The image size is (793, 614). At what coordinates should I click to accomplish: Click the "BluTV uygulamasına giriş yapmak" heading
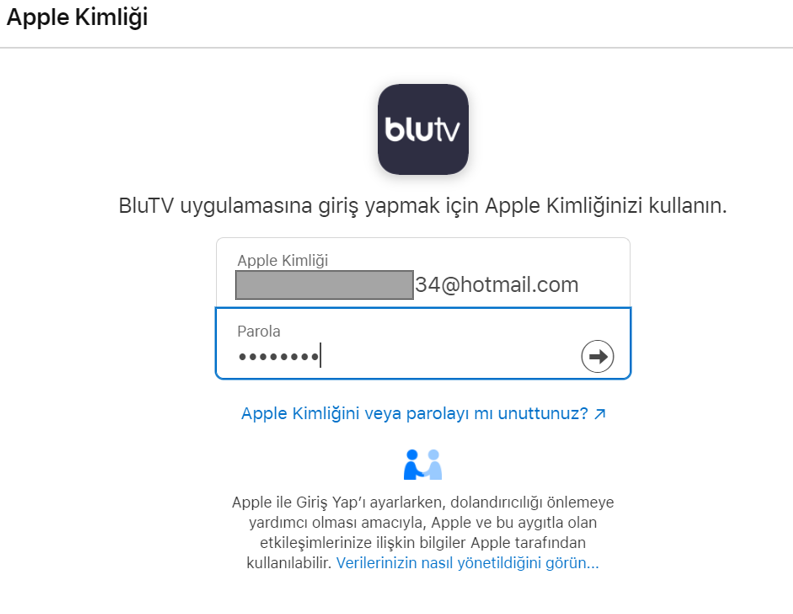tap(422, 206)
